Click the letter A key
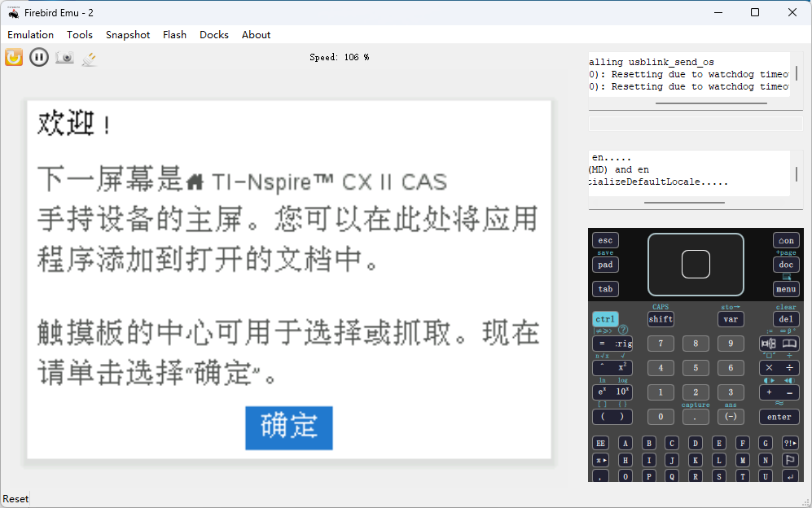The image size is (812, 508). point(625,443)
